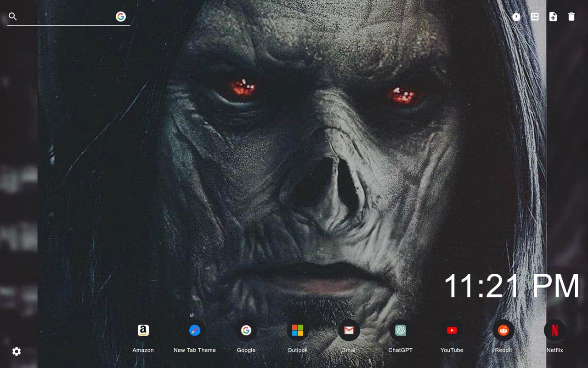Open the Netflix shortcut icon
This screenshot has width=588, height=368.
[555, 330]
